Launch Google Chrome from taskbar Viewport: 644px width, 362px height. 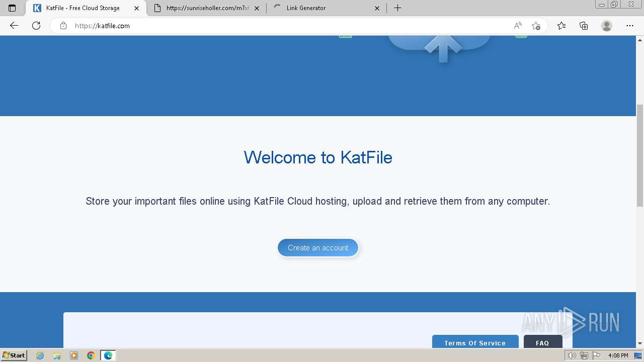point(91,355)
